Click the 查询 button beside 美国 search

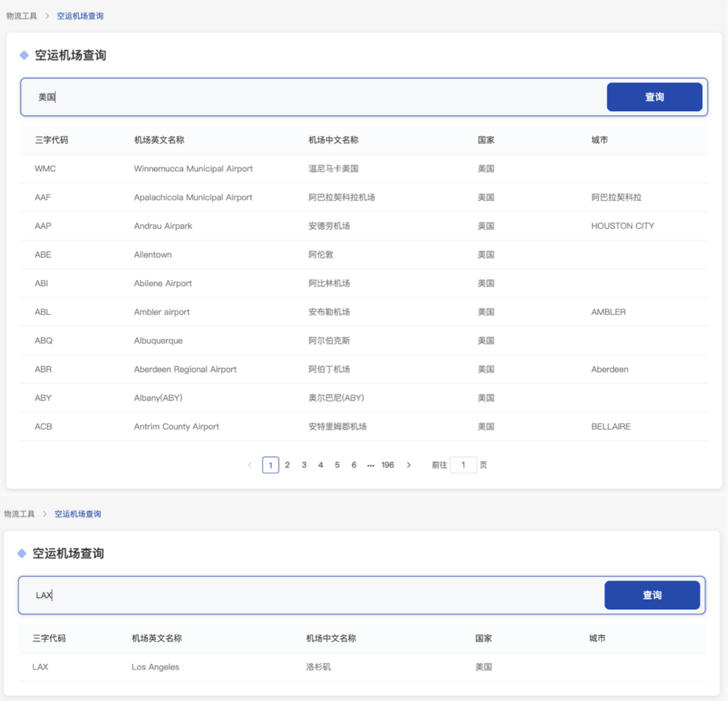pos(654,97)
